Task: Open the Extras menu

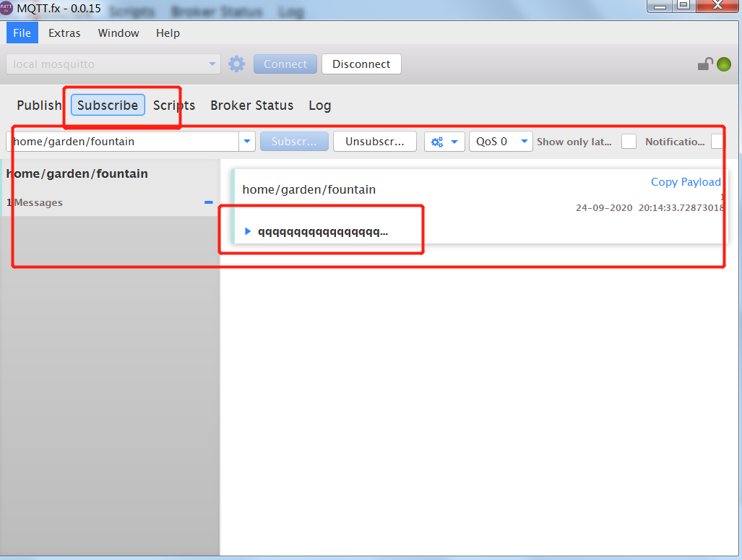Action: (x=64, y=33)
